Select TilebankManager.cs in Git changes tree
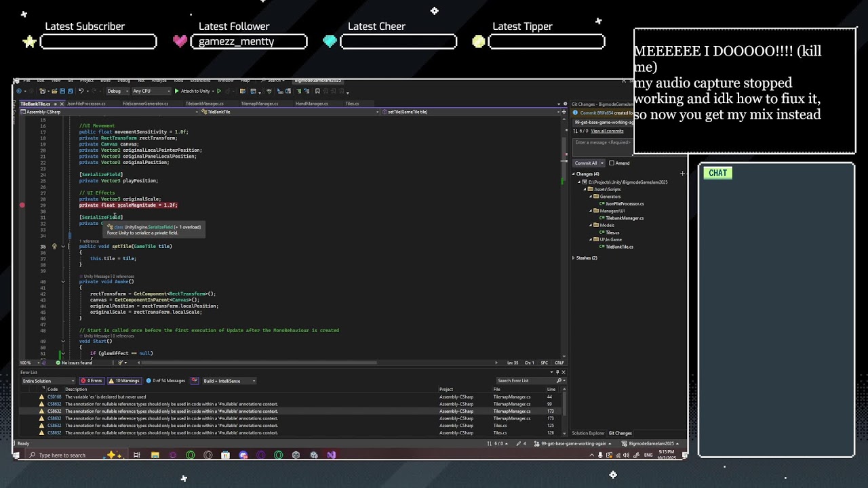The height and width of the screenshot is (488, 868). 625,218
